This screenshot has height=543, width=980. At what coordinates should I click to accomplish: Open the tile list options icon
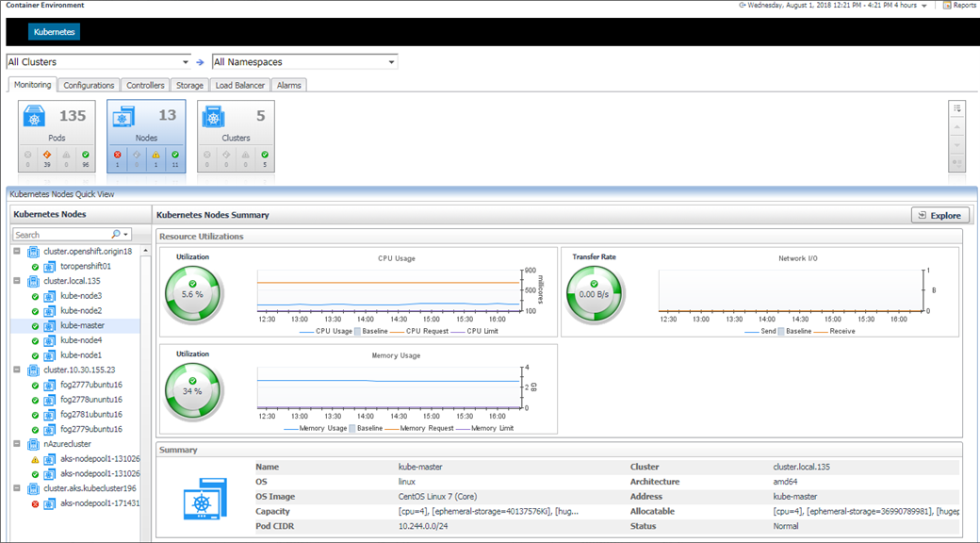pyautogui.click(x=956, y=108)
